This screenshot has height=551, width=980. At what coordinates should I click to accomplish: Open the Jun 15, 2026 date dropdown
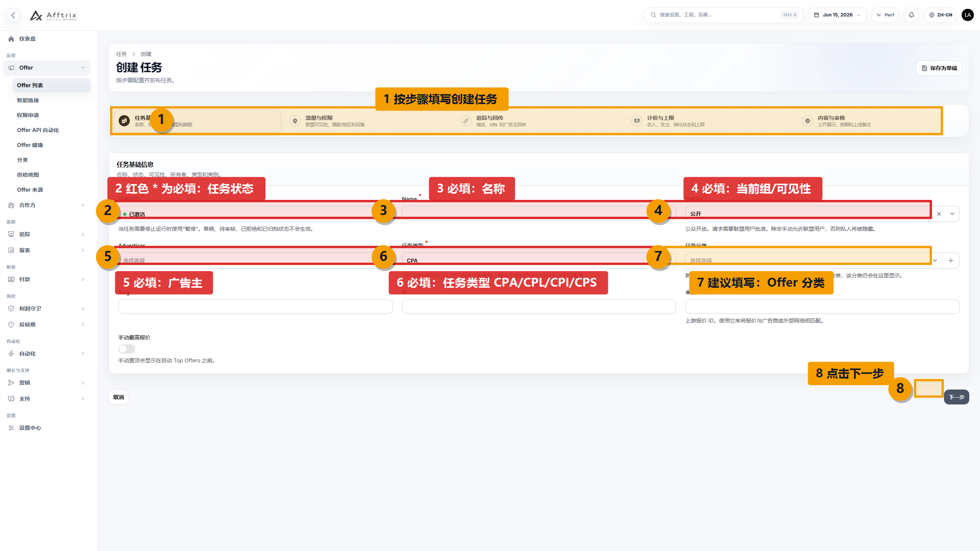coord(837,15)
